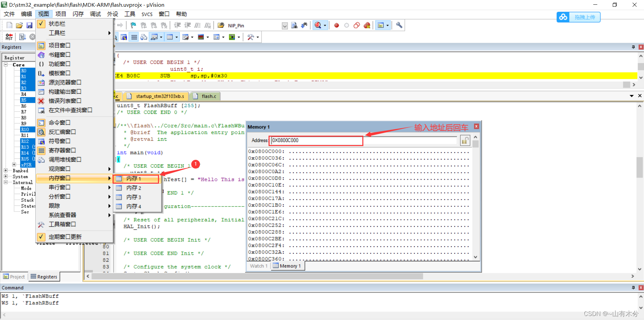Screen dimensions: 644x320
Task: Click the code editor vertical scrollbar thumb
Action: coord(640,167)
